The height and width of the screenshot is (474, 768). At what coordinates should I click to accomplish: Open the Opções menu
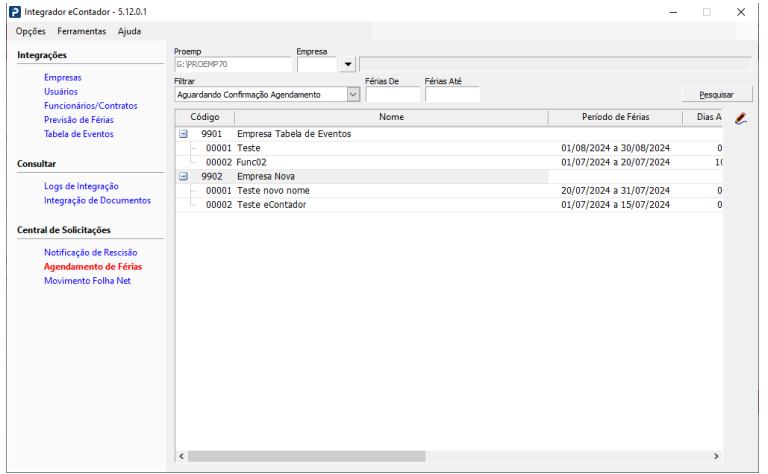30,31
